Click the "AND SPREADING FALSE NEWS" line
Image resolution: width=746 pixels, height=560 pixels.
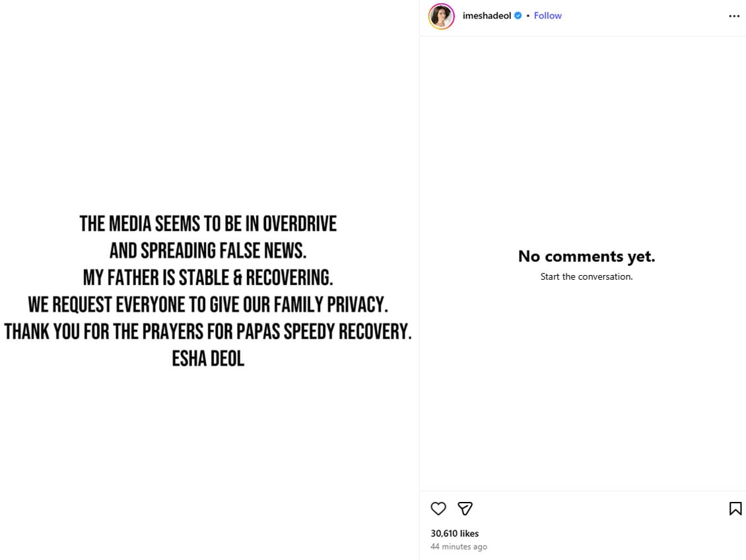point(208,251)
